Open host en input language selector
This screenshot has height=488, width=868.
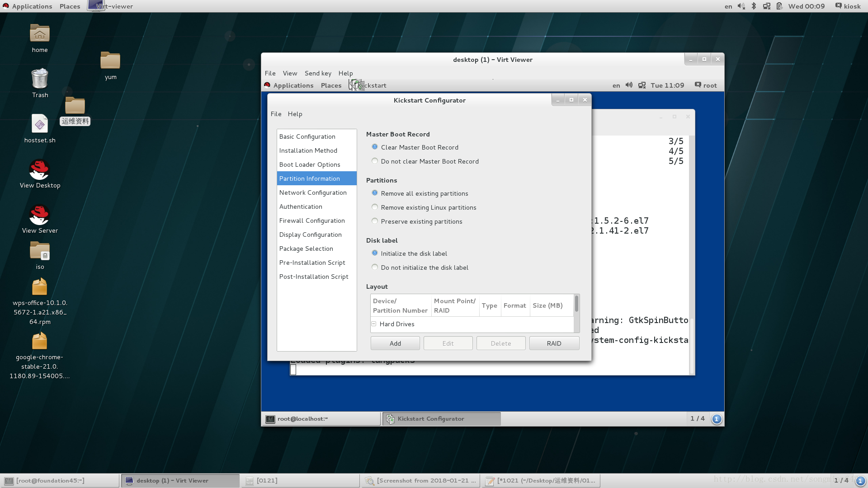tap(728, 6)
